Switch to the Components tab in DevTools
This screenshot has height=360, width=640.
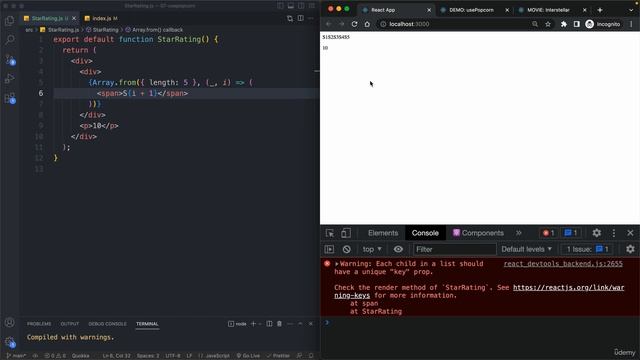click(478, 233)
